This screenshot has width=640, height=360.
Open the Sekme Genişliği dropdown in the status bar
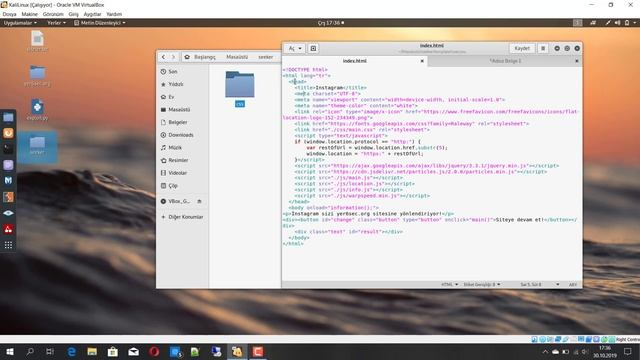(x=482, y=284)
